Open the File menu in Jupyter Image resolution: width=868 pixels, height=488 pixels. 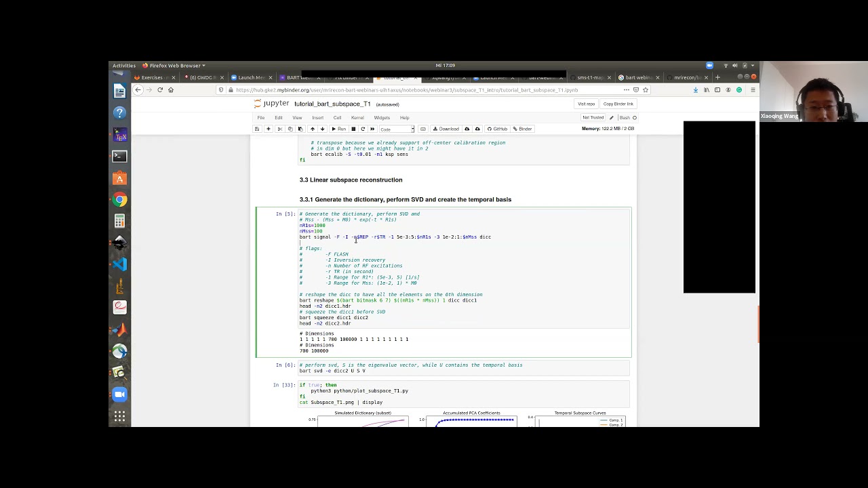click(260, 118)
